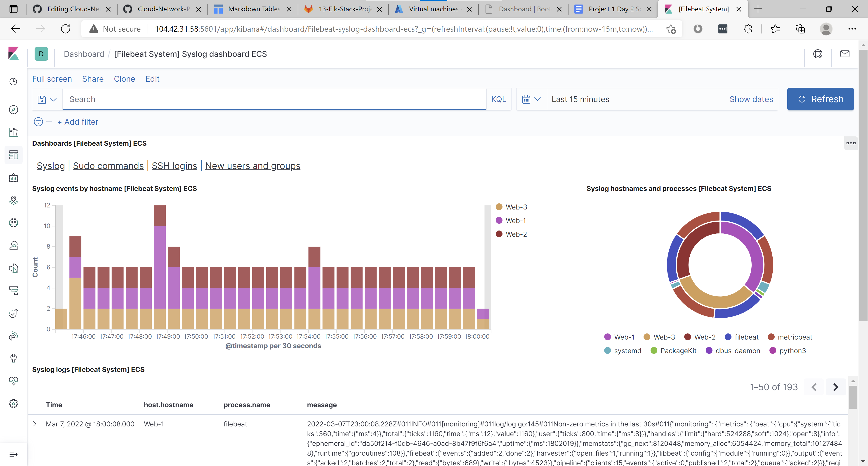
Task: Open APM icon in sidebar
Action: click(14, 291)
